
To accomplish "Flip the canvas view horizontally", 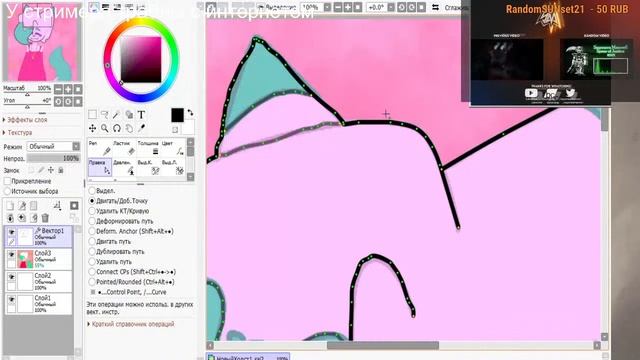I will point(436,7).
